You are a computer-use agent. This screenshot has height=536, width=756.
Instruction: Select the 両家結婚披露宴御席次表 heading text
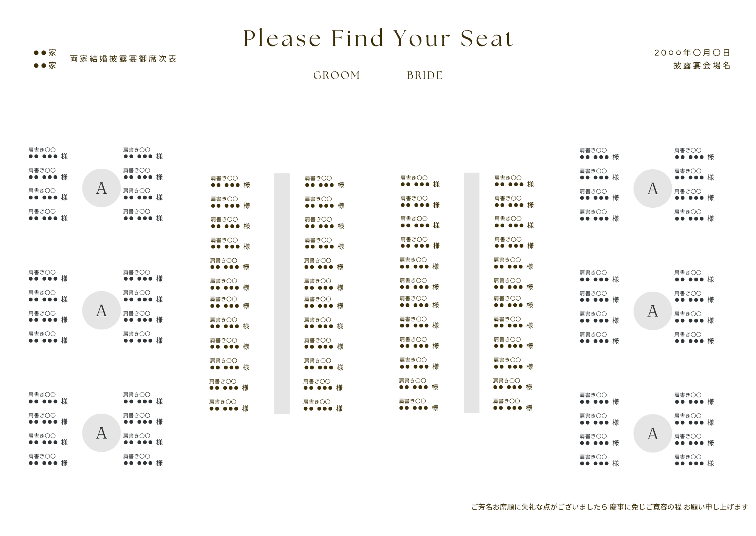click(123, 59)
